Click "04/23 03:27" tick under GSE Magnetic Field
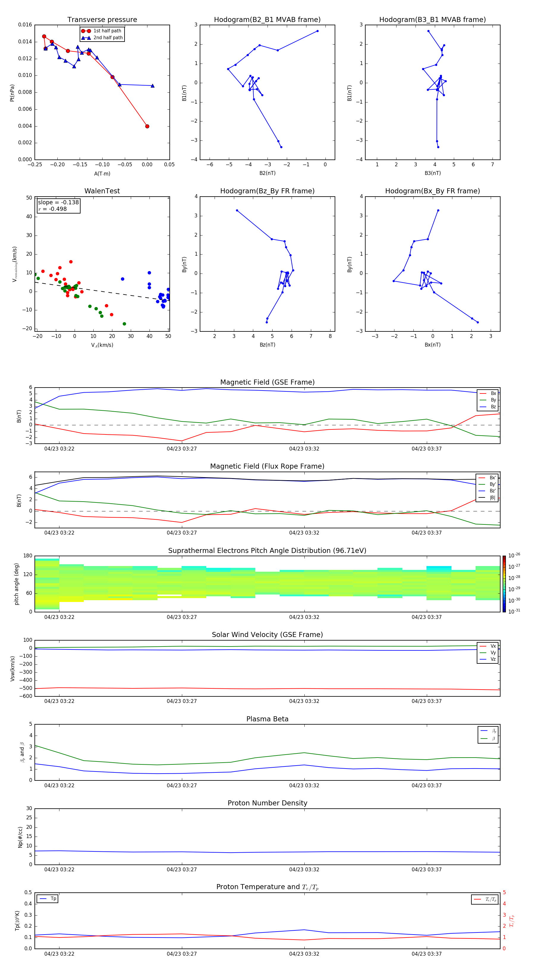Image resolution: width=535 pixels, height=980 pixels. point(182,449)
